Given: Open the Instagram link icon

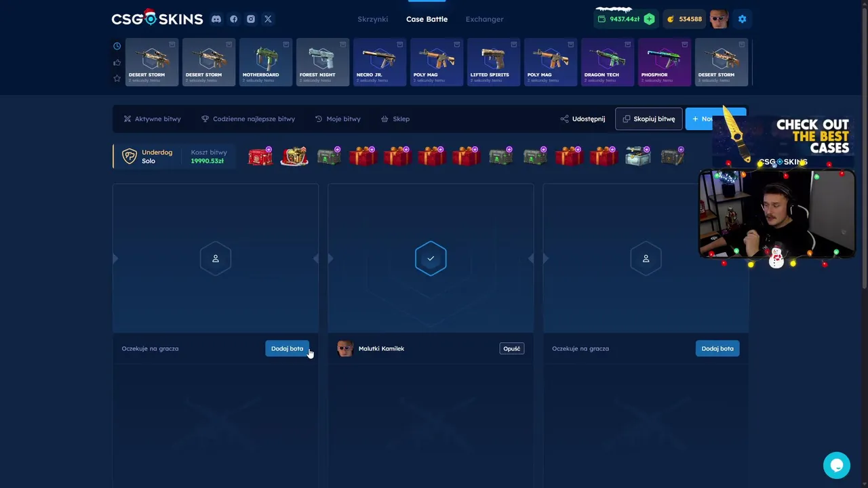Looking at the screenshot, I should pos(251,19).
